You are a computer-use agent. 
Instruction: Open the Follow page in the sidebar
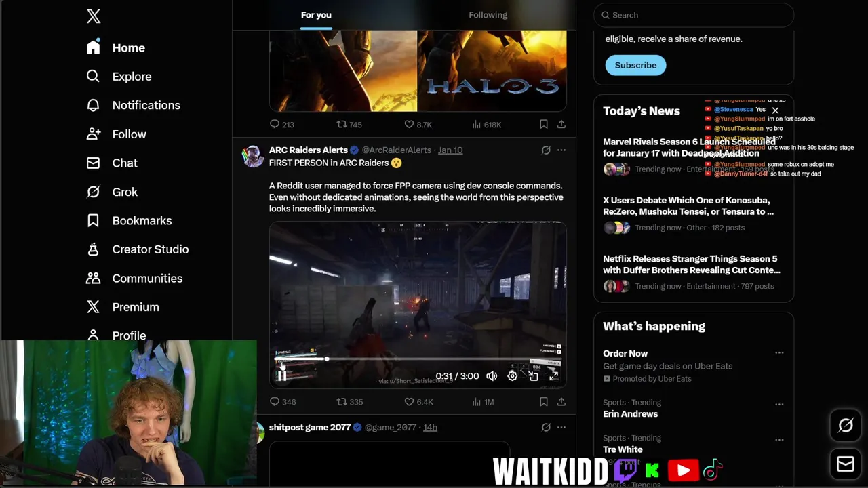116,134
